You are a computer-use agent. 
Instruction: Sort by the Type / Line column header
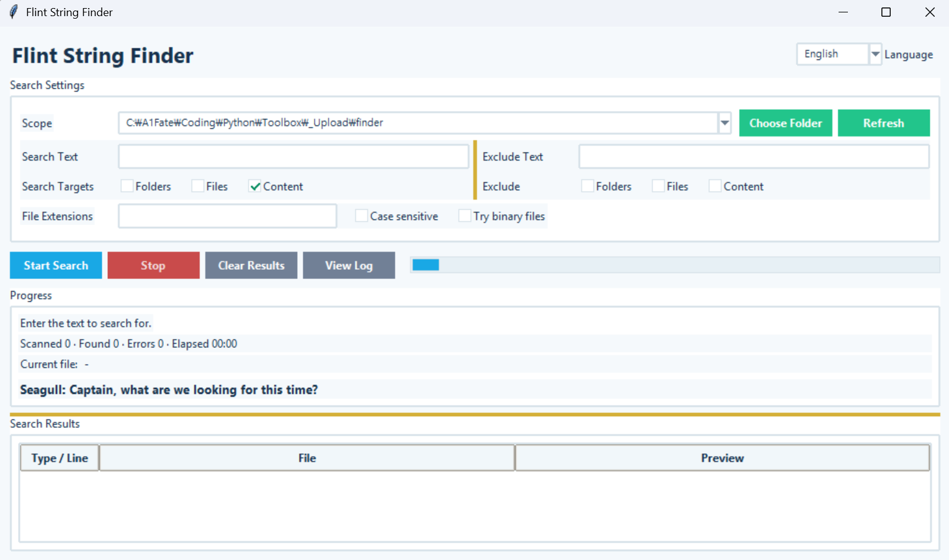[60, 458]
